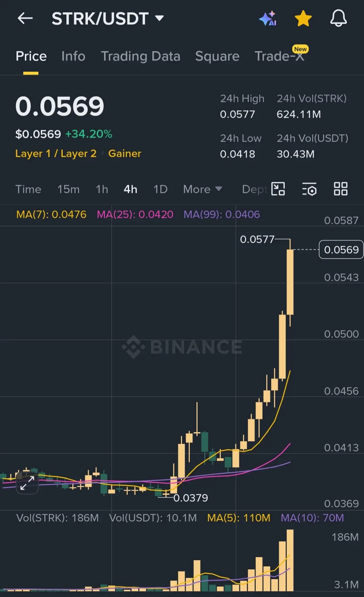Tap the current price tag 0.0569 on axis

[341, 250]
